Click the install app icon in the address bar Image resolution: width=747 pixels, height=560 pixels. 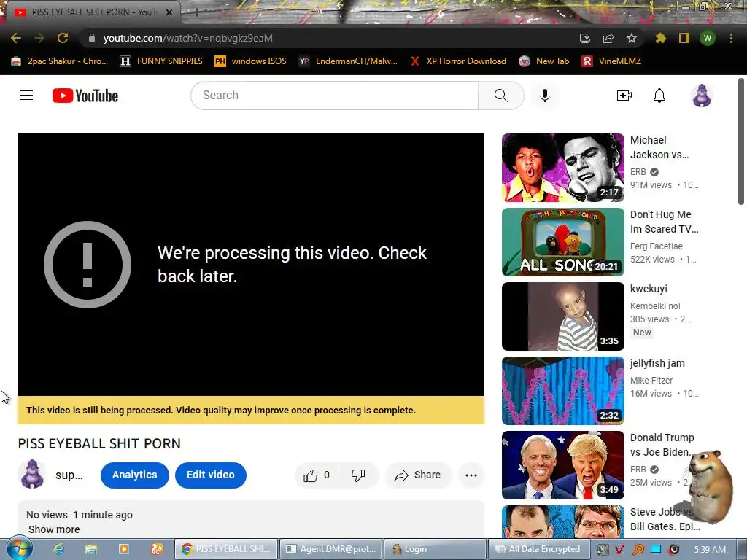coord(585,38)
